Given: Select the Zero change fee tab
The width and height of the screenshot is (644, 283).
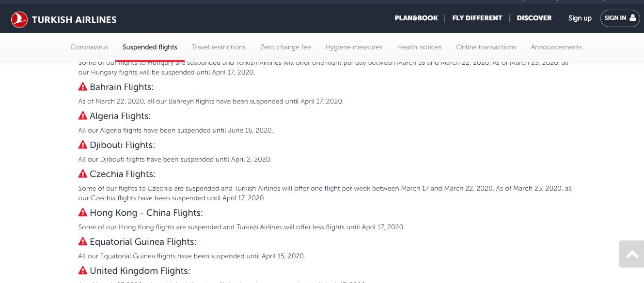Looking at the screenshot, I should [285, 47].
